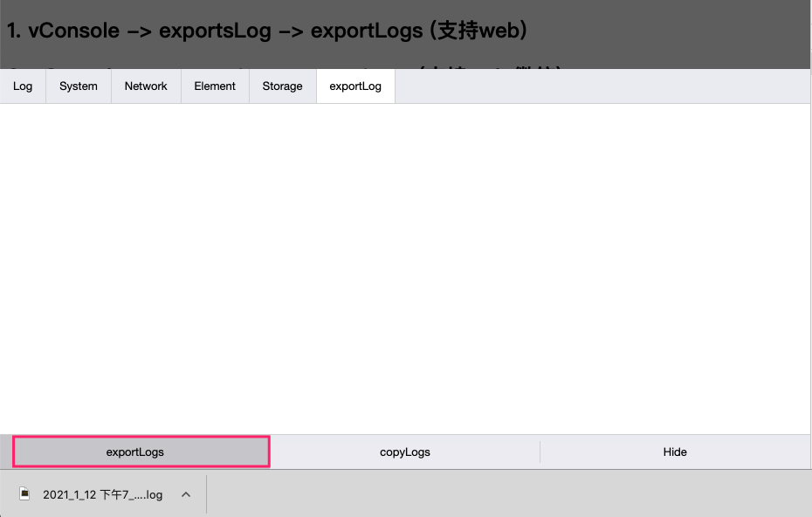Click the heading vConsole -> exportsLog -> exportLogs

click(266, 31)
